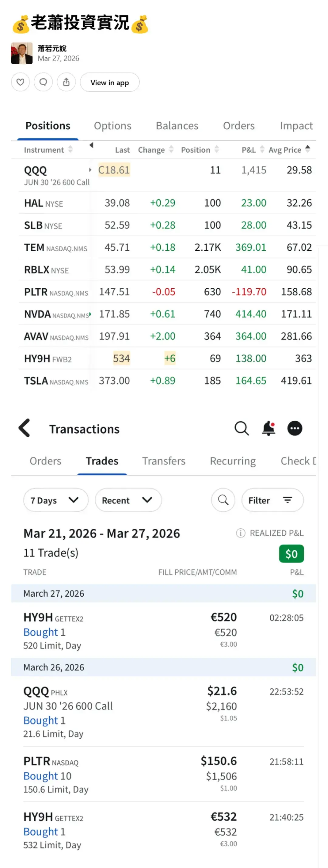Click the Realized P&L info icon
The image size is (328, 868).
[240, 533]
